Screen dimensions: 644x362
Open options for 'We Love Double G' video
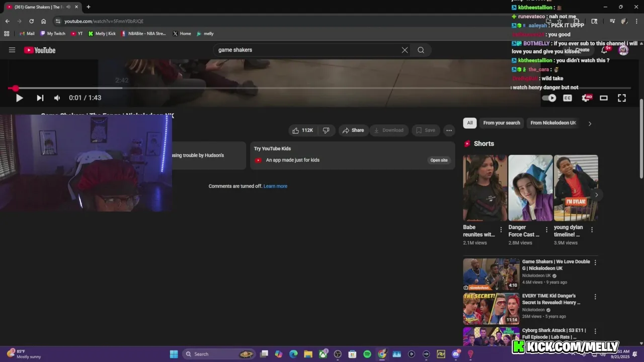click(595, 262)
